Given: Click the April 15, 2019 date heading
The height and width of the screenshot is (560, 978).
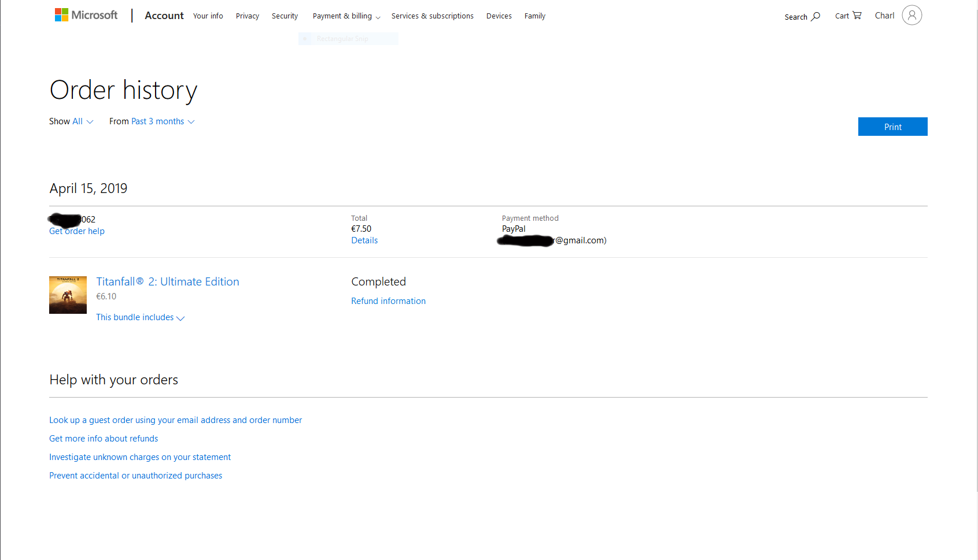Looking at the screenshot, I should tap(88, 188).
